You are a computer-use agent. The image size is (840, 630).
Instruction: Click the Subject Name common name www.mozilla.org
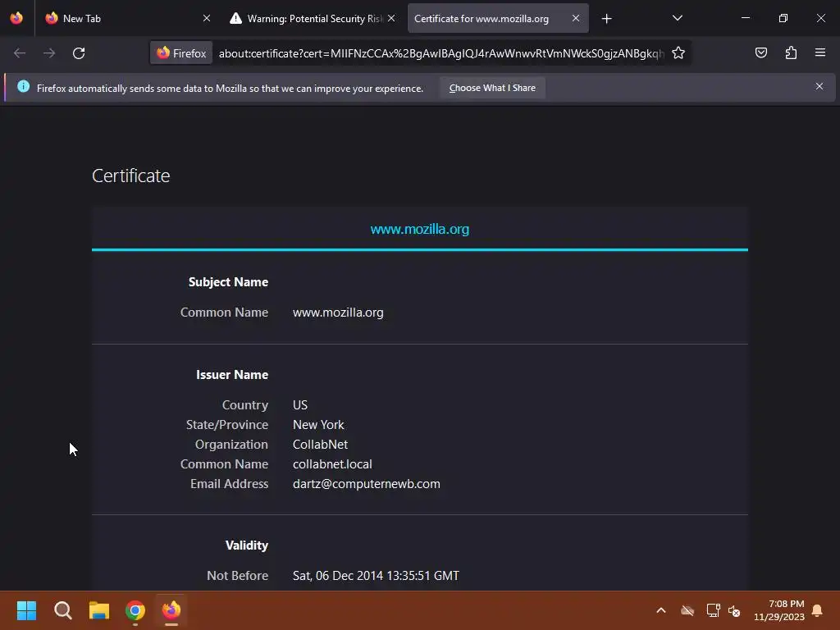338,313
